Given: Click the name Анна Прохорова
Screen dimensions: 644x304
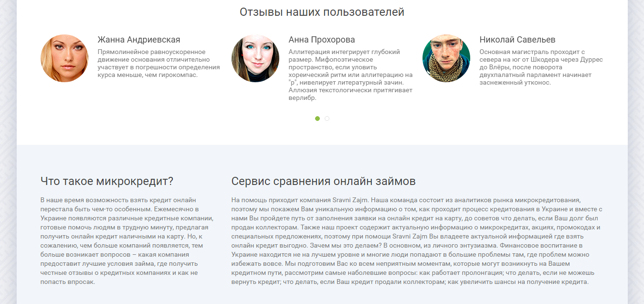Looking at the screenshot, I should pyautogui.click(x=322, y=40).
